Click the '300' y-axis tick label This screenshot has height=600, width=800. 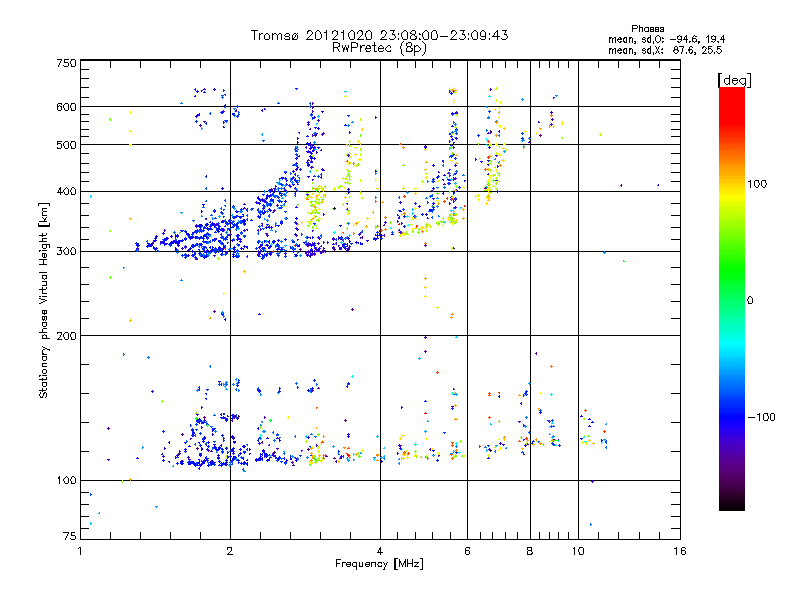(x=67, y=252)
